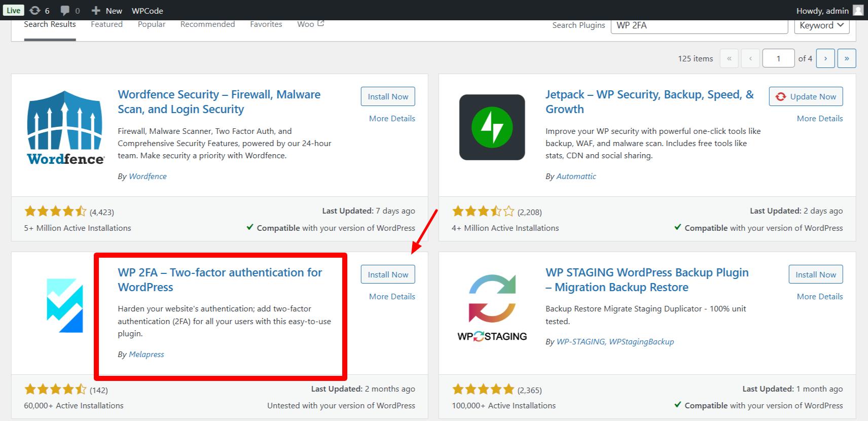This screenshot has width=868, height=421.
Task: Click the Melapress author link
Action: 147,354
